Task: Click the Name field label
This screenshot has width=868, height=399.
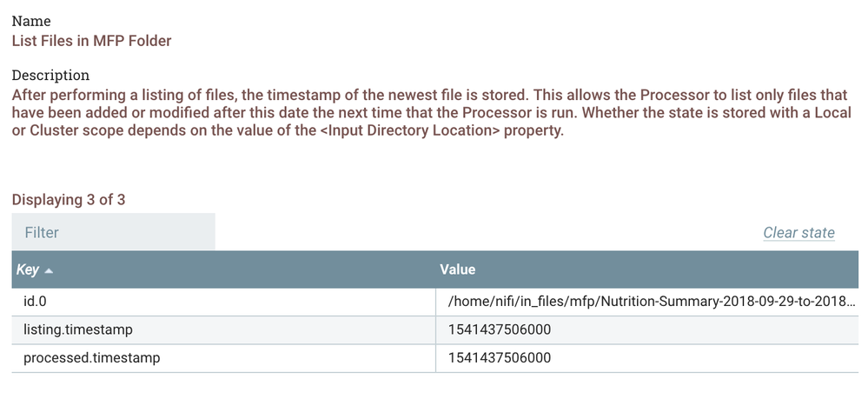Action: click(30, 20)
